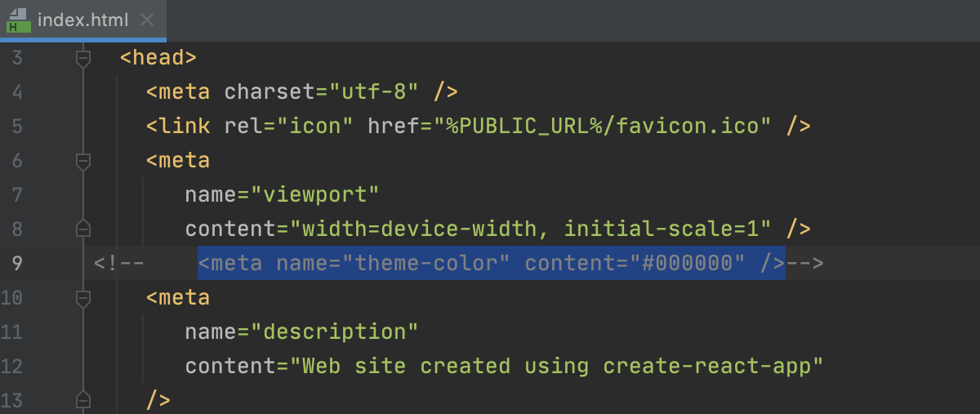Click line number 12 in the gutter
This screenshot has height=414, width=980.
pyautogui.click(x=11, y=366)
